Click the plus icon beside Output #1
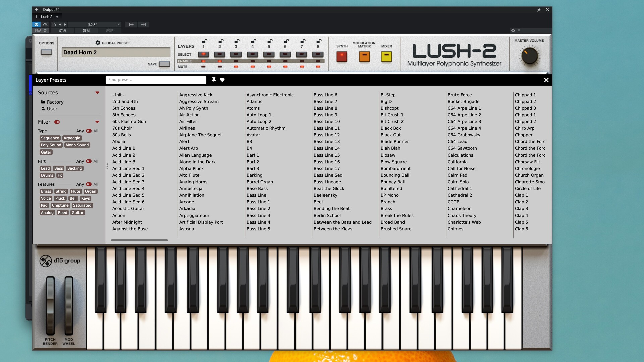The width and height of the screenshot is (644, 362). (37, 10)
